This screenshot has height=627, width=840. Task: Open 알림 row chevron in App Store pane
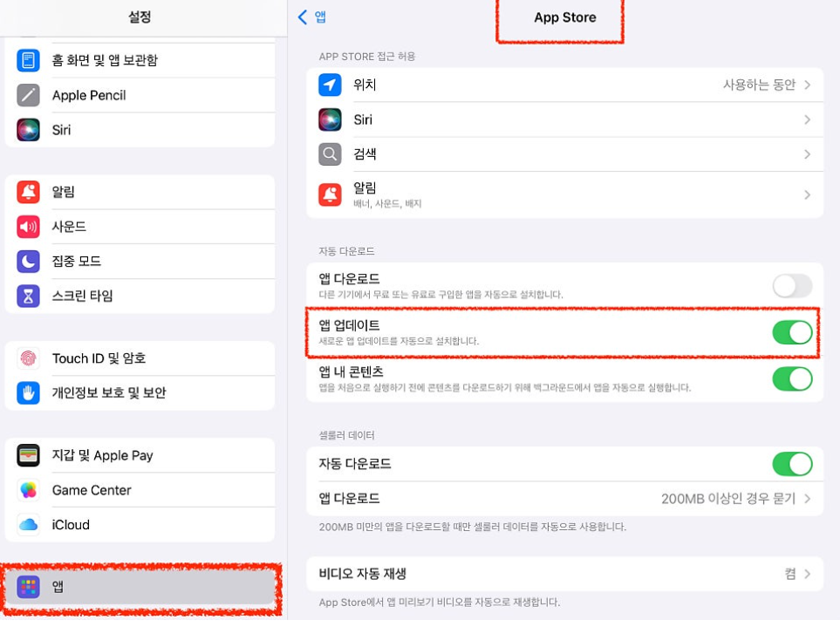click(x=808, y=194)
